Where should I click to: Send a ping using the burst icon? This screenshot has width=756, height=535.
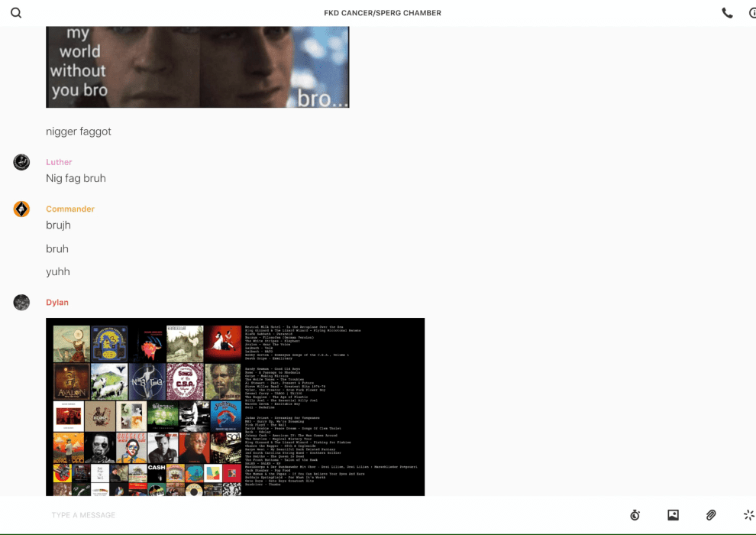pos(748,515)
